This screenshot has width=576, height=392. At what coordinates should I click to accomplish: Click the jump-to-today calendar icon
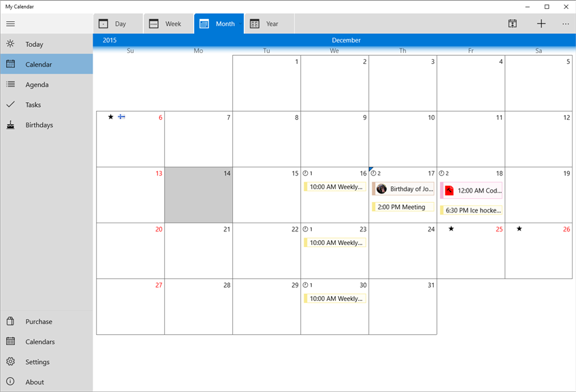tap(512, 23)
